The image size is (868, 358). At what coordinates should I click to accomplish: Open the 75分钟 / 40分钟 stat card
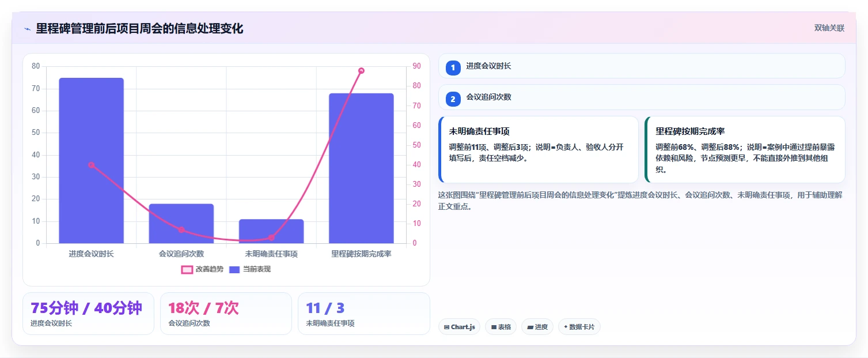point(88,314)
